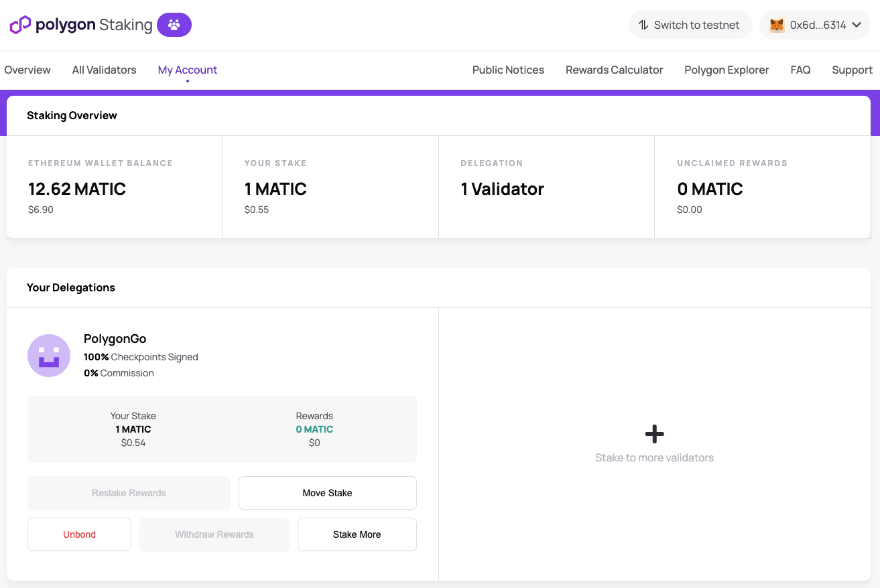This screenshot has width=880, height=588.
Task: Click the Polygon logo icon
Action: [20, 25]
